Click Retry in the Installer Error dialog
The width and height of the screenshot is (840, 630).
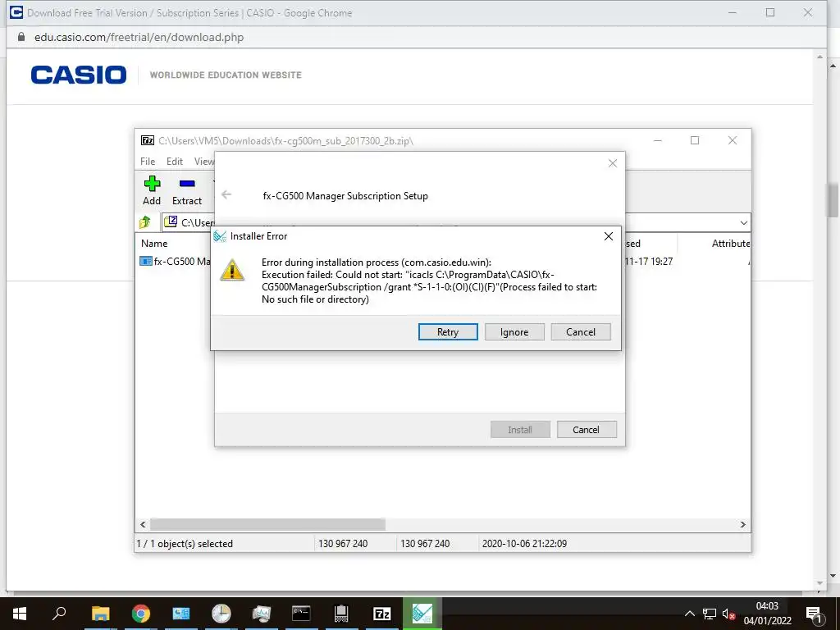pos(448,331)
